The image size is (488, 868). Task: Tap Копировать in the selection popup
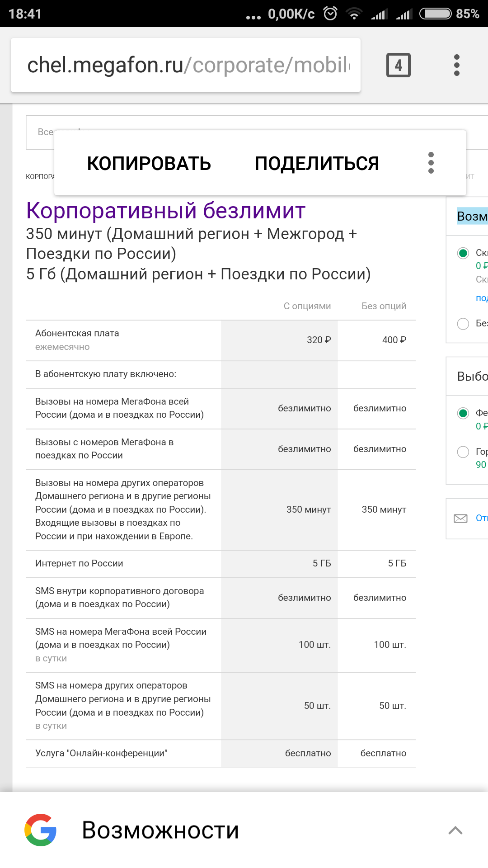[149, 164]
